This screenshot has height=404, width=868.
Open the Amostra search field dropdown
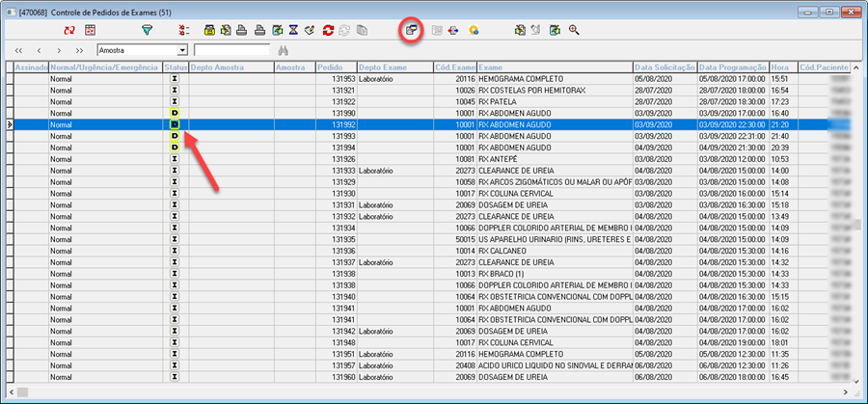coord(182,50)
